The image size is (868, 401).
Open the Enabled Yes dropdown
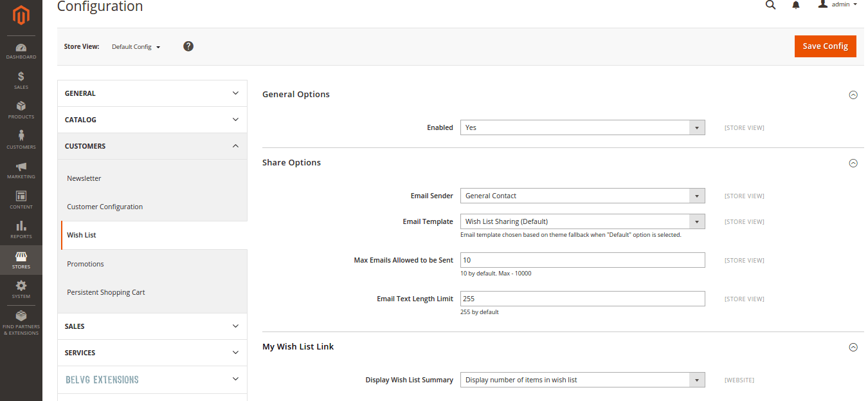click(x=582, y=127)
